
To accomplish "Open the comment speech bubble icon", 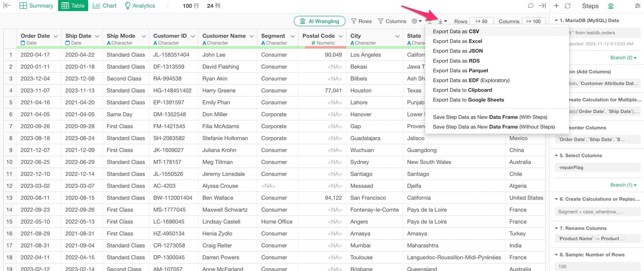I will coord(531,6).
